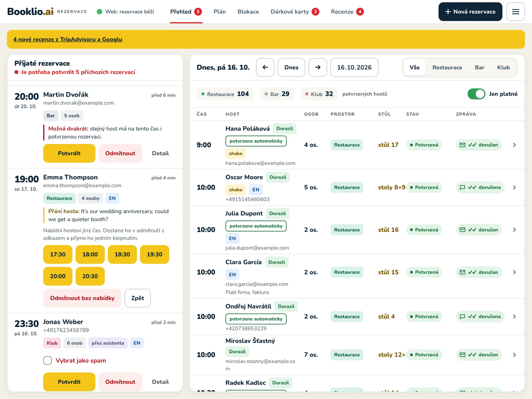This screenshot has height=399, width=532.
Task: Go to previous day arrow
Action: (265, 67)
